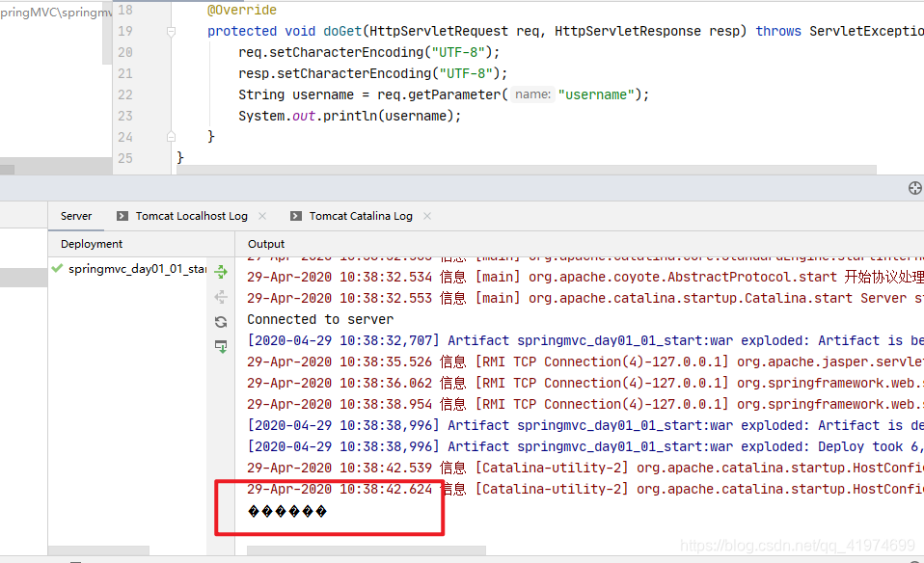Click the Tomcat Localhost Log tab icon

point(122,216)
